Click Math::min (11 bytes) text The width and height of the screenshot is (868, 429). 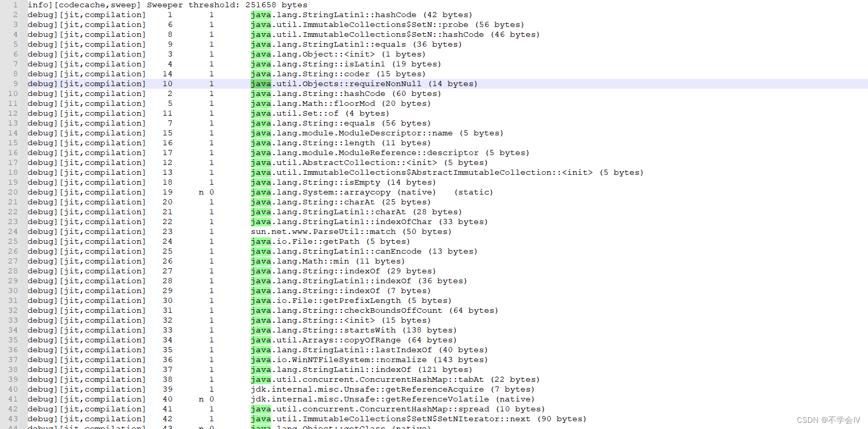(x=327, y=261)
